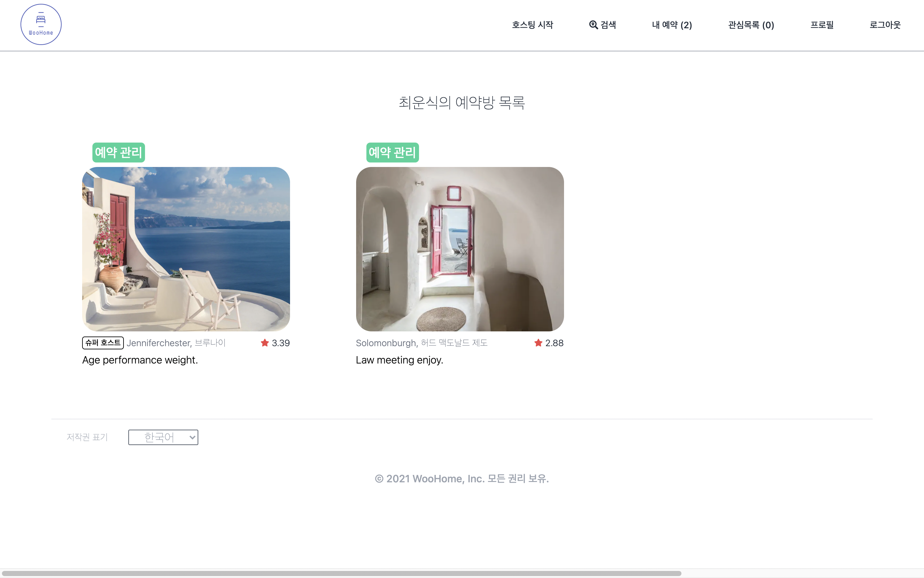924x578 pixels.
Task: Click the "Solomonburgh, 허드 맥도날드 제도" location text
Action: [x=422, y=343]
